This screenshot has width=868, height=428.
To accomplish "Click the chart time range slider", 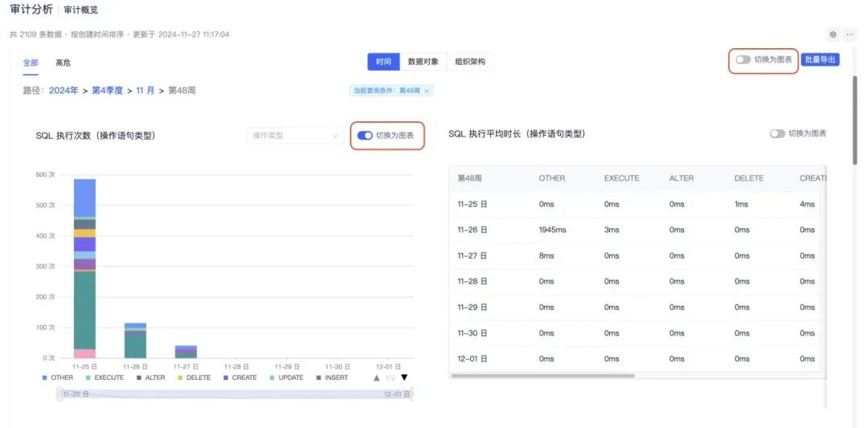I will click(235, 394).
